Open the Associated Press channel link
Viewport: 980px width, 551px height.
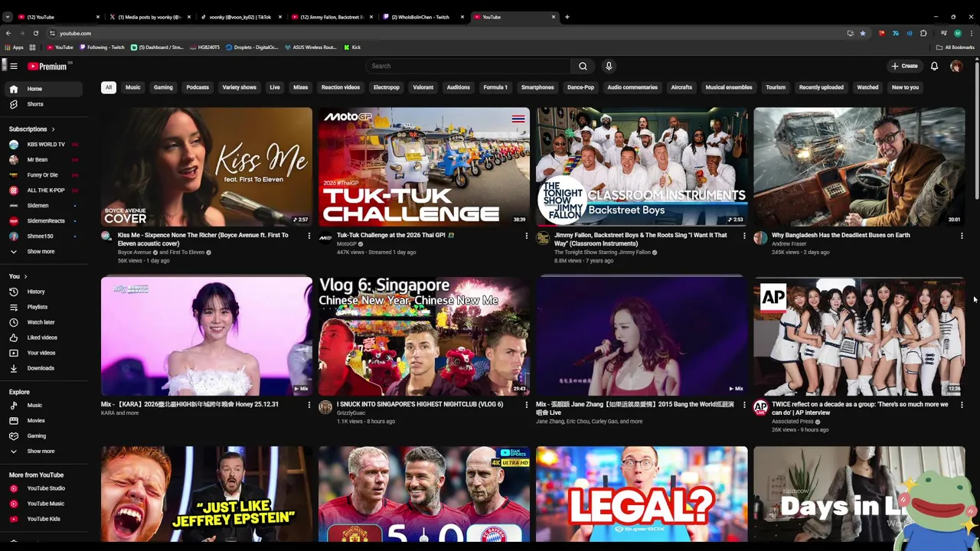pos(792,422)
